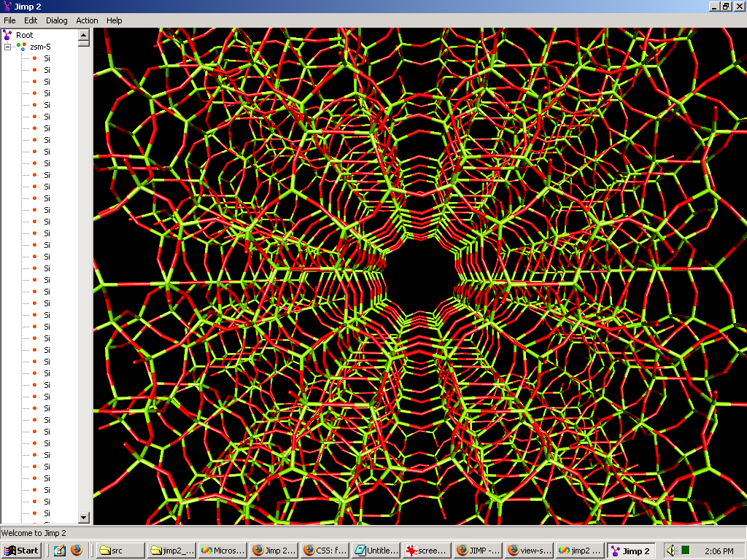Select the Root node in the tree
Image resolution: width=747 pixels, height=560 pixels.
point(24,35)
